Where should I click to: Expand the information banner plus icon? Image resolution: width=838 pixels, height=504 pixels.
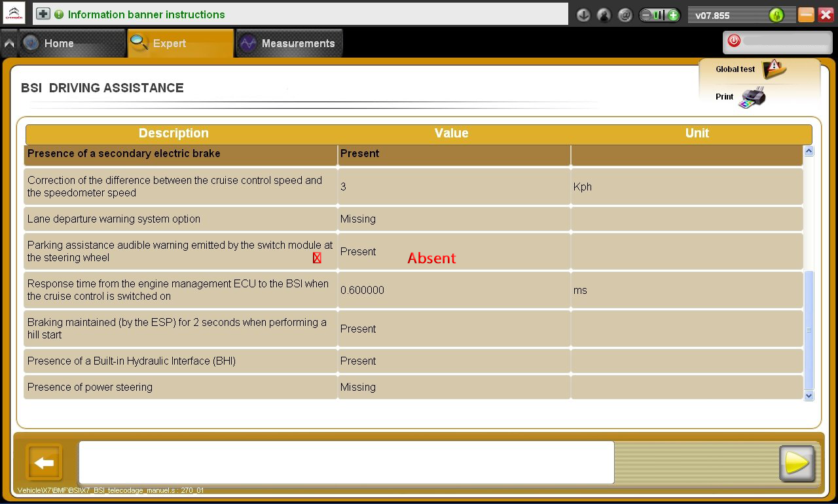tap(43, 14)
